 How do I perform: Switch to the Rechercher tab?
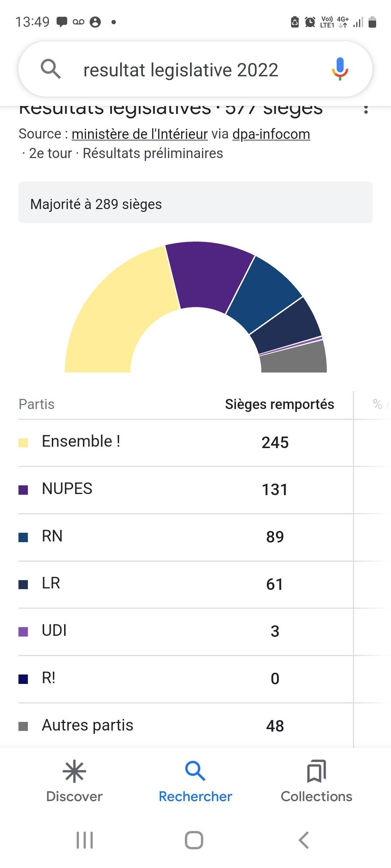click(x=195, y=781)
